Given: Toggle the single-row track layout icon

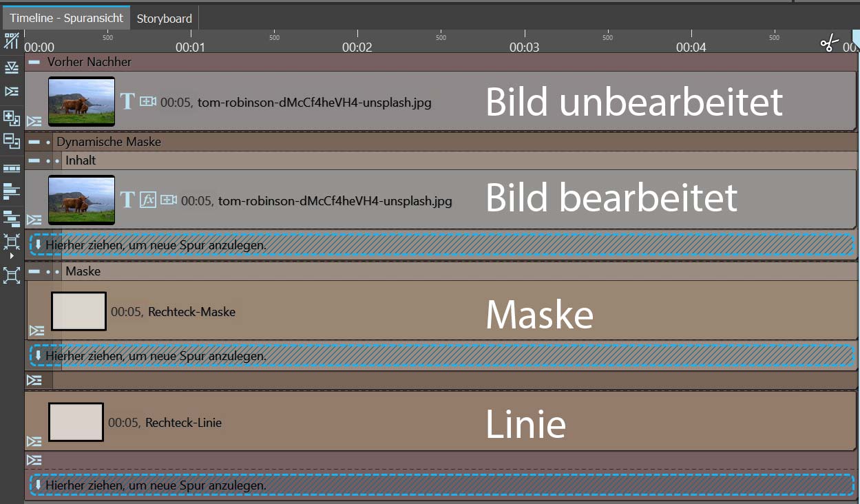Looking at the screenshot, I should click(x=12, y=167).
